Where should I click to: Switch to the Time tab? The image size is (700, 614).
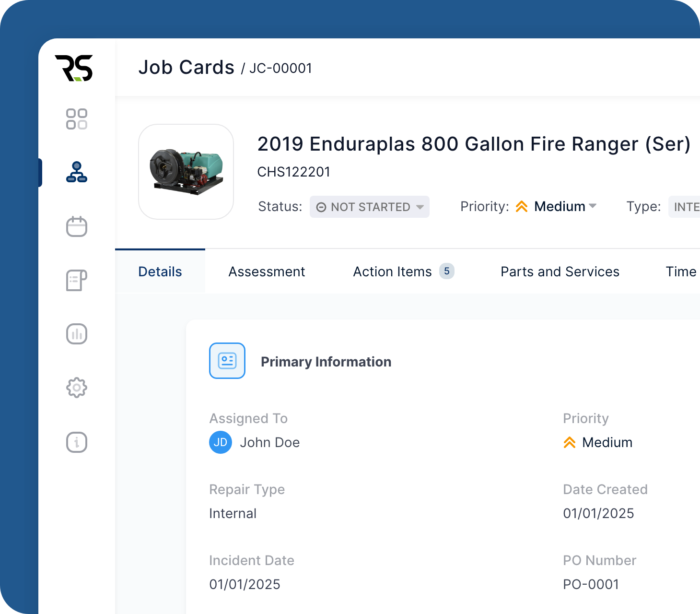coord(681,272)
